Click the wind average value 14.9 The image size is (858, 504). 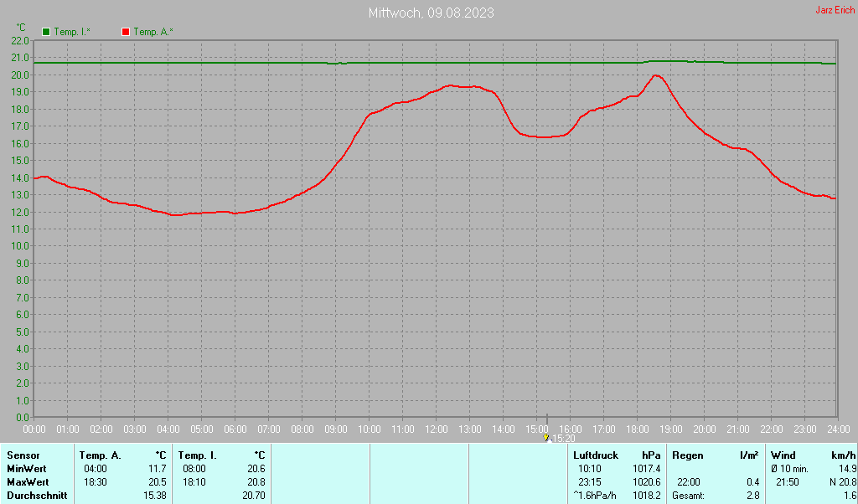848,469
